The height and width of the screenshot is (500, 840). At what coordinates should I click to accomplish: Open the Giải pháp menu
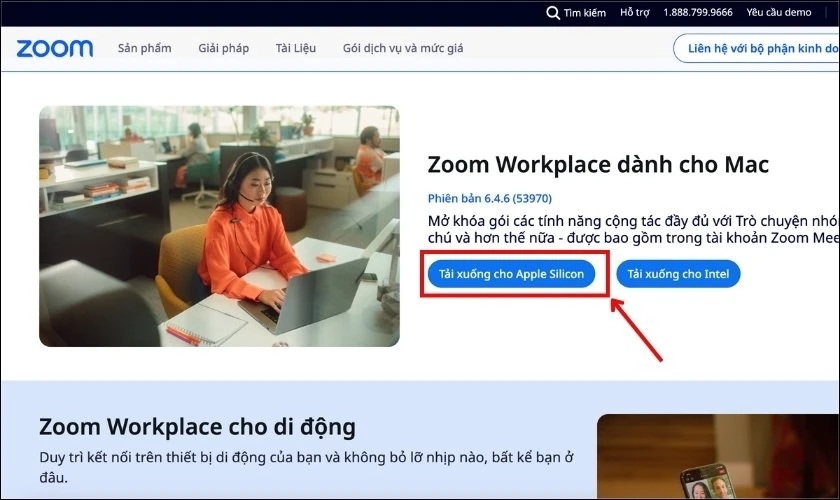tap(223, 48)
